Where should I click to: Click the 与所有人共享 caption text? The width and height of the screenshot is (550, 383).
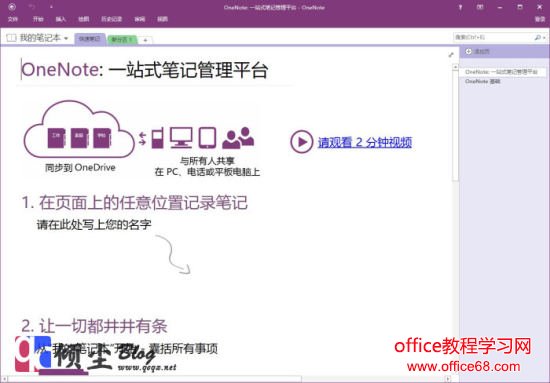[207, 161]
